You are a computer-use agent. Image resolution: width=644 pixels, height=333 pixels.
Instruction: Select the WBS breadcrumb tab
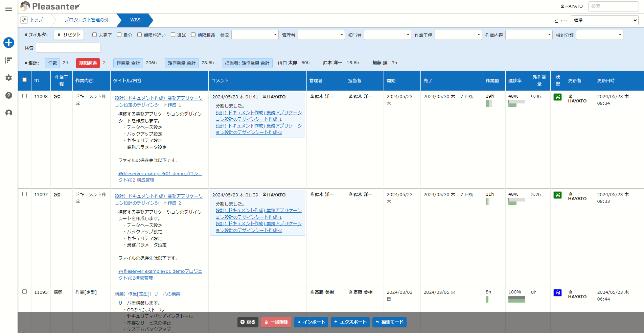pos(135,20)
